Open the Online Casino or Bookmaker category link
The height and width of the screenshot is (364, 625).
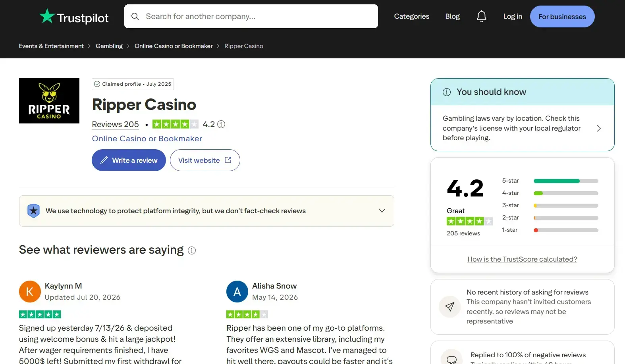pyautogui.click(x=147, y=139)
